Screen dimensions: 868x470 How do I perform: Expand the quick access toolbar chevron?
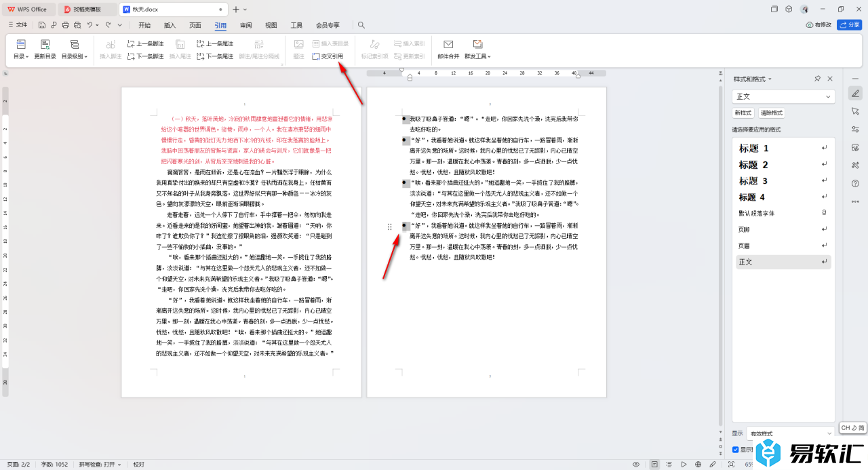tap(120, 25)
